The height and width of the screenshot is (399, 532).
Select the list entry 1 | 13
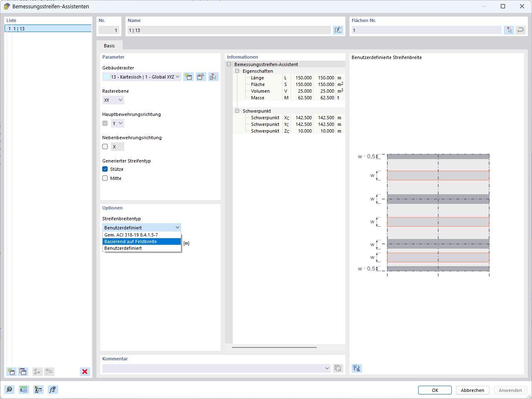48,29
